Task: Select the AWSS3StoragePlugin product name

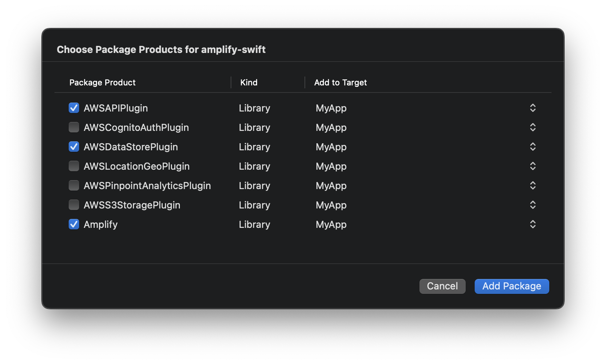Action: coord(132,205)
